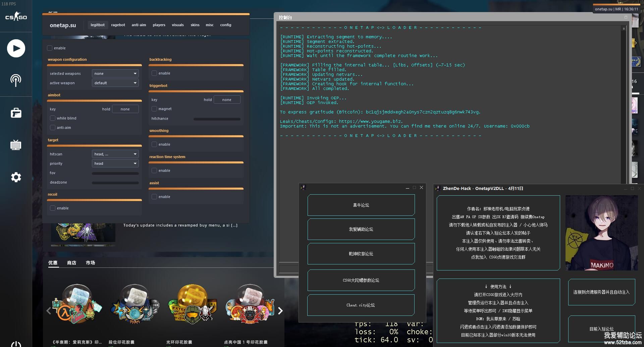
Task: Switch to the misc tab
Action: tap(210, 25)
